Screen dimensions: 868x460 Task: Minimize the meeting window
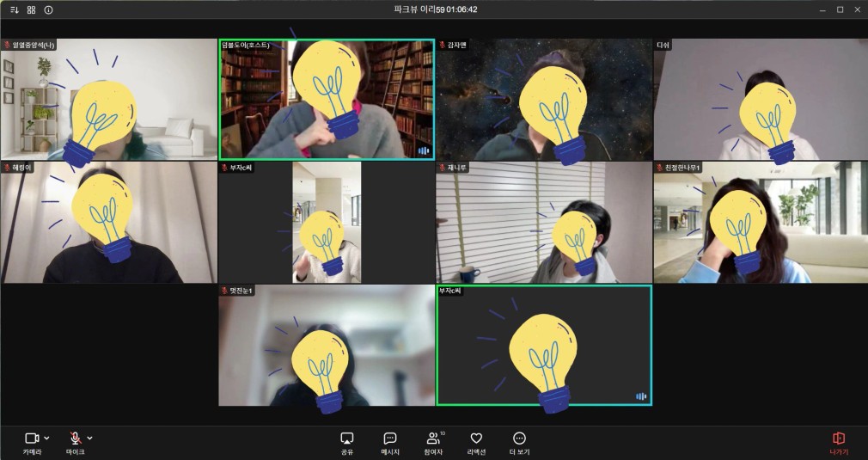click(x=823, y=10)
